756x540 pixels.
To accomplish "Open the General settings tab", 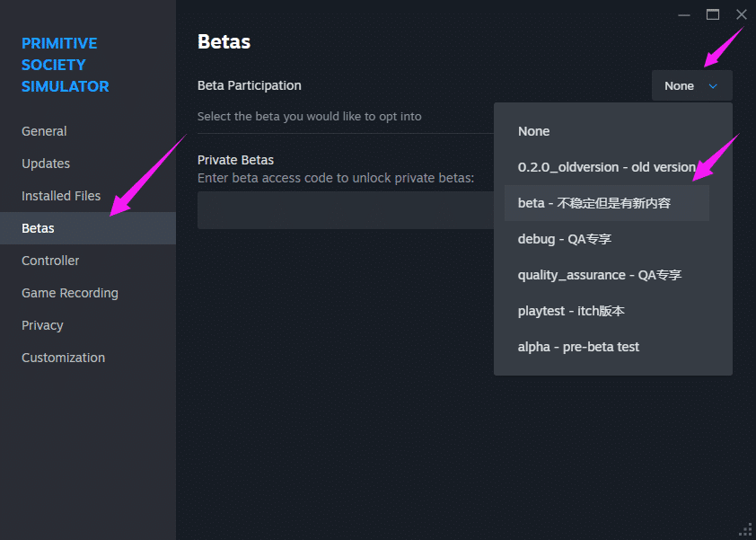I will tap(88, 131).
